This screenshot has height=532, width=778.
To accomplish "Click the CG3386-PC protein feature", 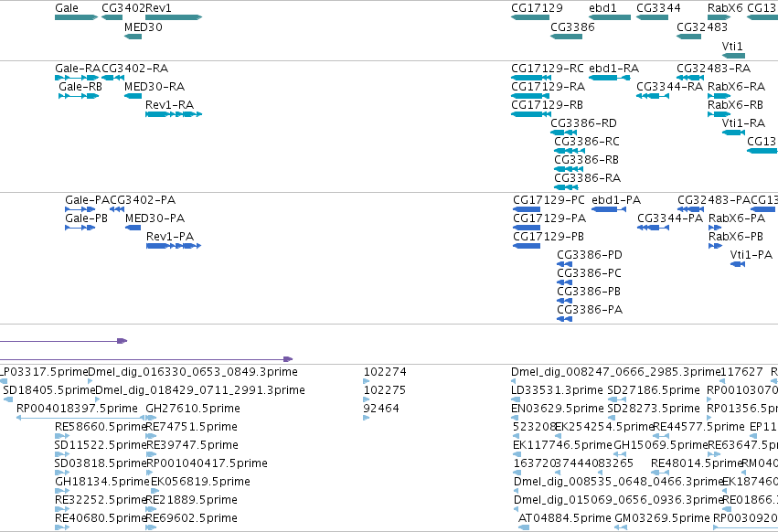I will pos(565,282).
